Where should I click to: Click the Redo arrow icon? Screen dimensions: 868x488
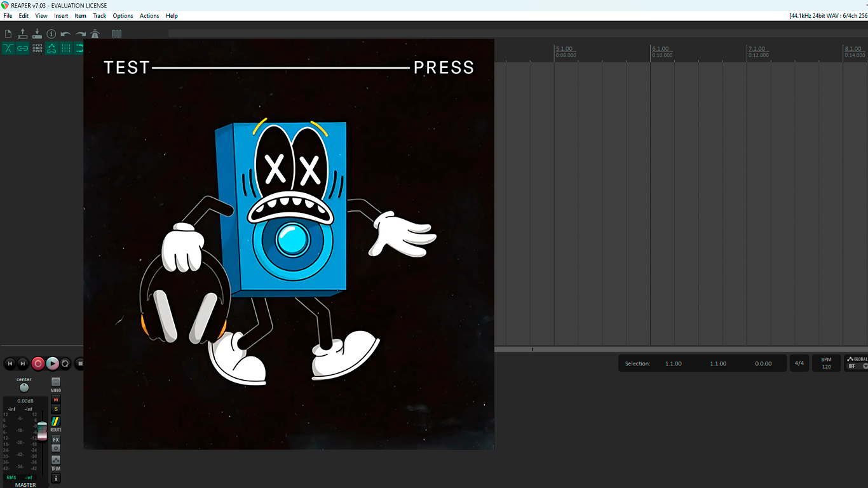pyautogui.click(x=81, y=34)
